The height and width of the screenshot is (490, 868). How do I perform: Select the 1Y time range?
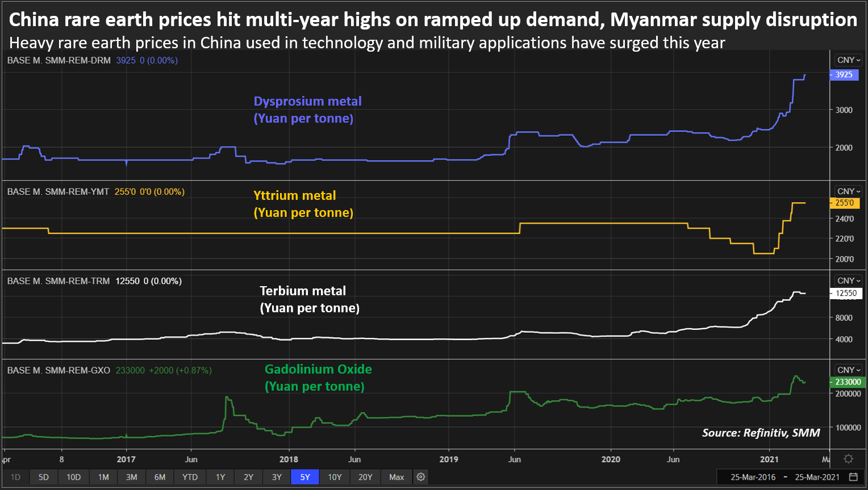220,477
